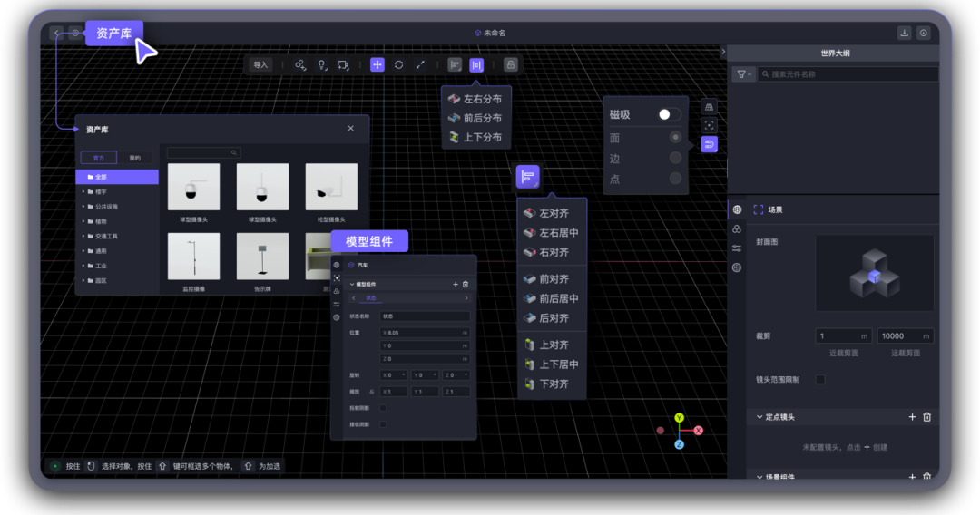980x515 pixels.
Task: Select the 点 radio button
Action: pyautogui.click(x=675, y=179)
